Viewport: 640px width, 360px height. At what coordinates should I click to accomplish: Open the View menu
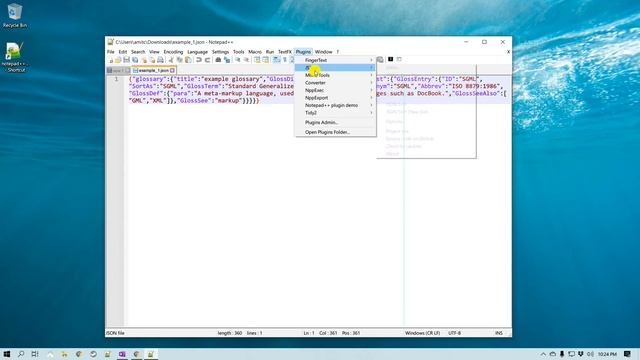point(154,52)
